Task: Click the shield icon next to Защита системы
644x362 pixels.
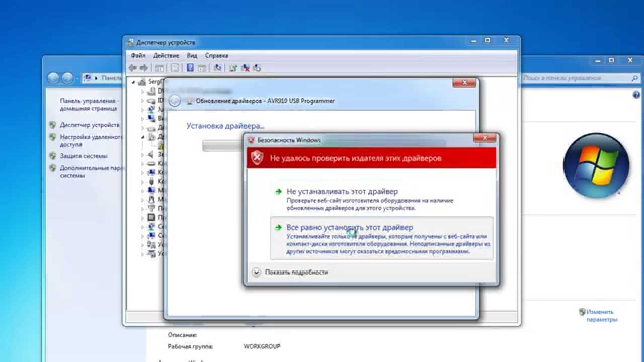Action: [53, 155]
